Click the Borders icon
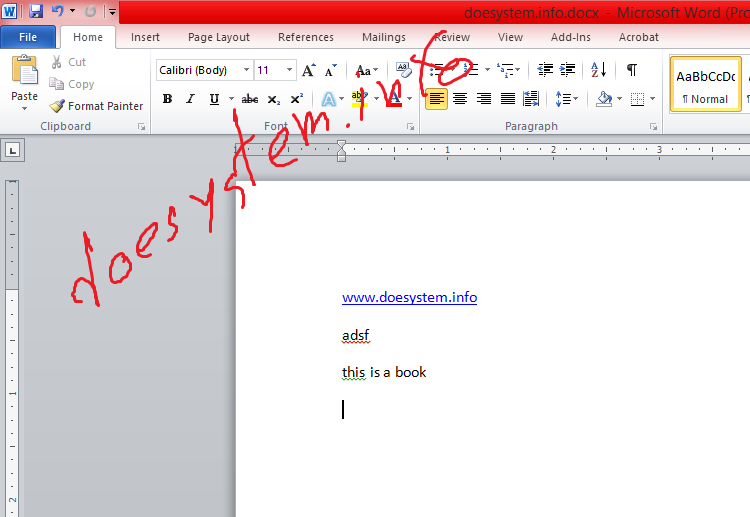The height and width of the screenshot is (517, 750). click(x=637, y=99)
